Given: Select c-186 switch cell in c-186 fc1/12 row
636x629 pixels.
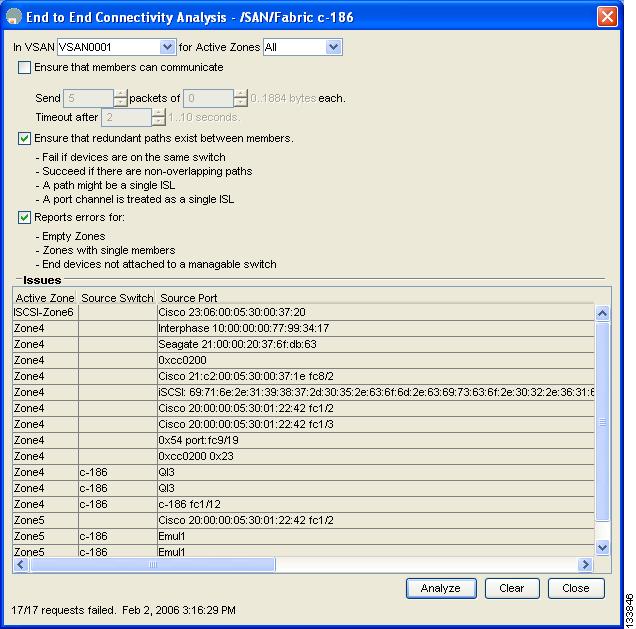Looking at the screenshot, I should click(118, 504).
